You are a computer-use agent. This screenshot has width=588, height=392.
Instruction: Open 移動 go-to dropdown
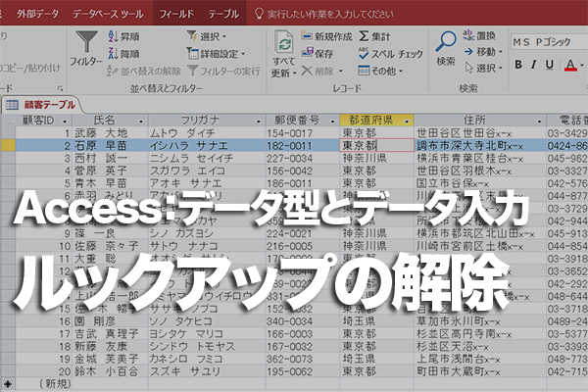click(x=483, y=51)
